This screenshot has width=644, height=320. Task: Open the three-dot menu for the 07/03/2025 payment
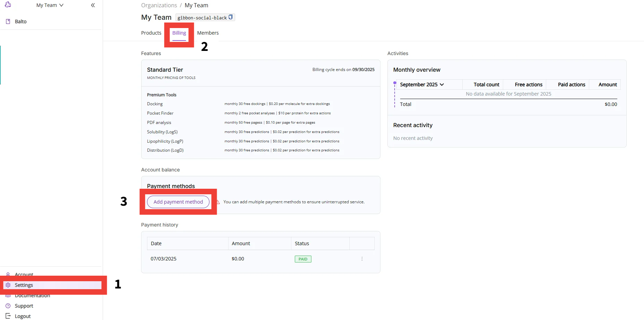click(362, 259)
